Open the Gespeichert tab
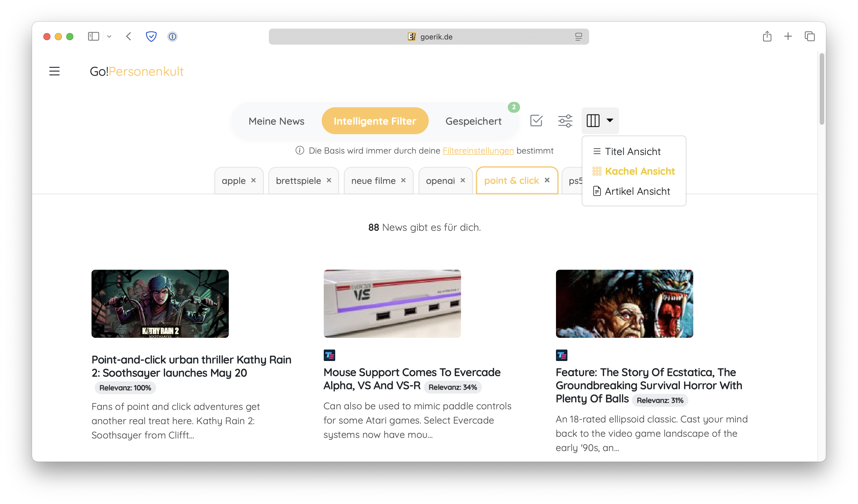This screenshot has width=858, height=504. click(x=473, y=121)
